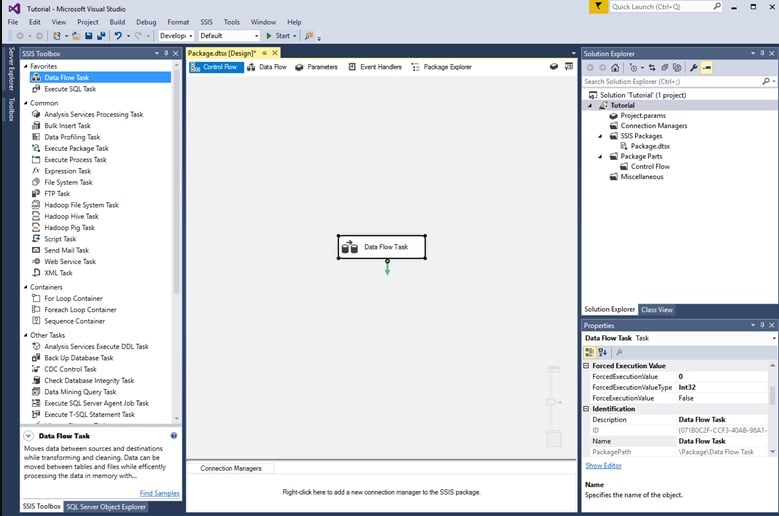Screen dimensions: 779x516
Task: Switch to Class View tab
Action: tap(656, 309)
